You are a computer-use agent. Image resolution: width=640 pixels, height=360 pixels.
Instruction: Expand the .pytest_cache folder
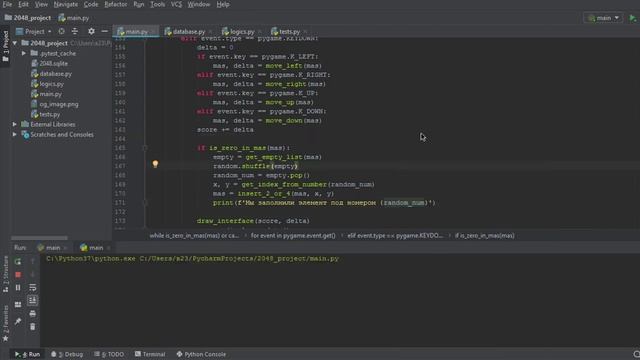(24, 53)
